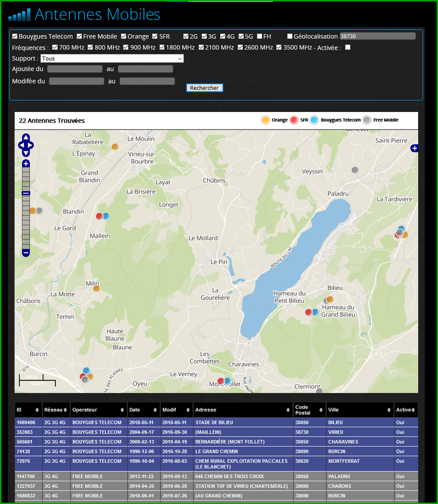Sort the table by Operateur column

click(97, 410)
